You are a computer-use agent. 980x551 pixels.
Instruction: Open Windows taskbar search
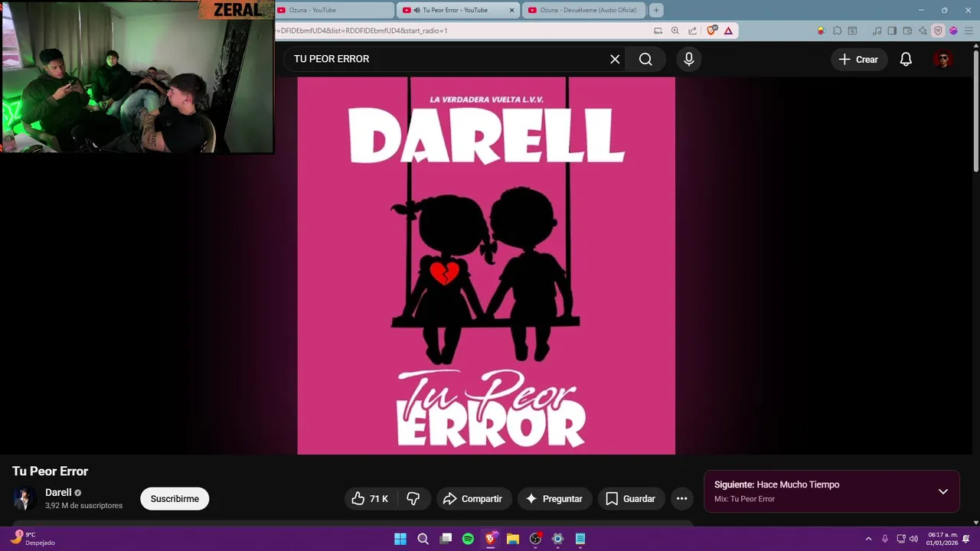point(423,539)
